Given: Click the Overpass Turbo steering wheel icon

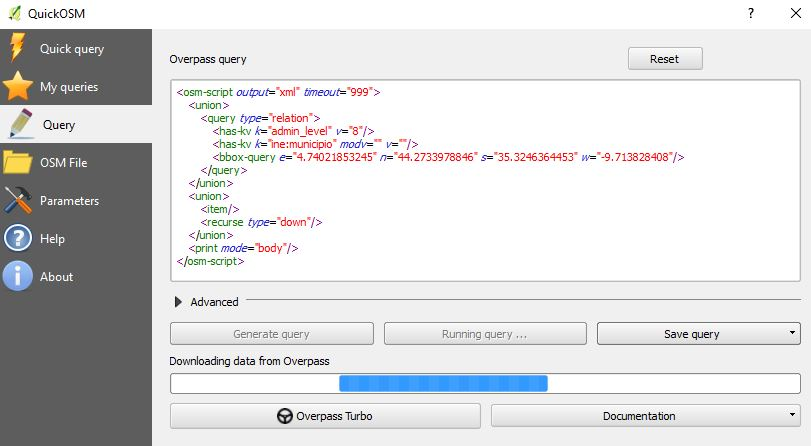Looking at the screenshot, I should [x=284, y=416].
